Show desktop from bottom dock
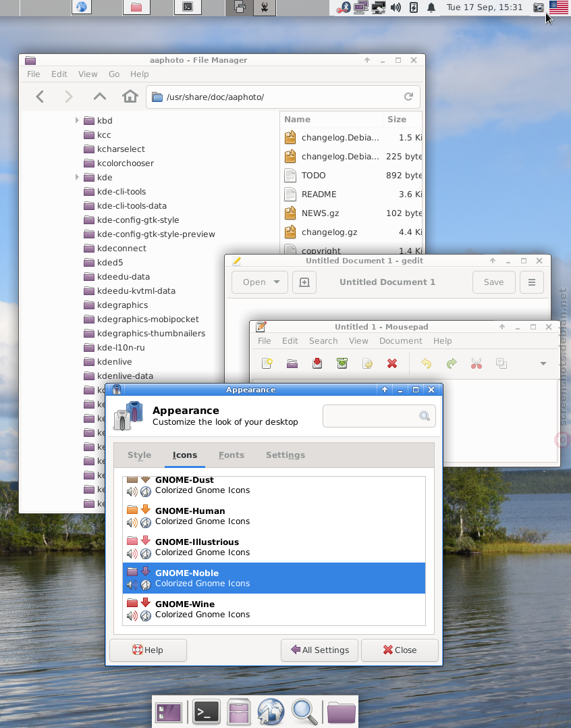The image size is (571, 728). point(169,712)
